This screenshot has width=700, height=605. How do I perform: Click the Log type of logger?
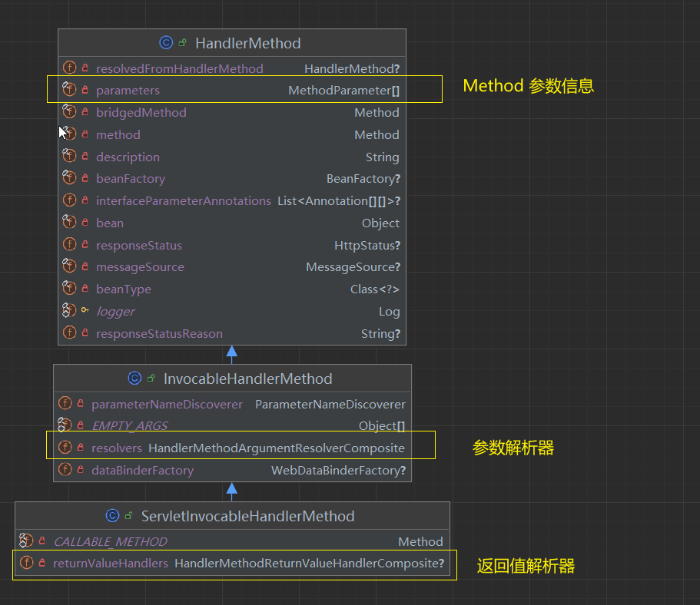(389, 312)
